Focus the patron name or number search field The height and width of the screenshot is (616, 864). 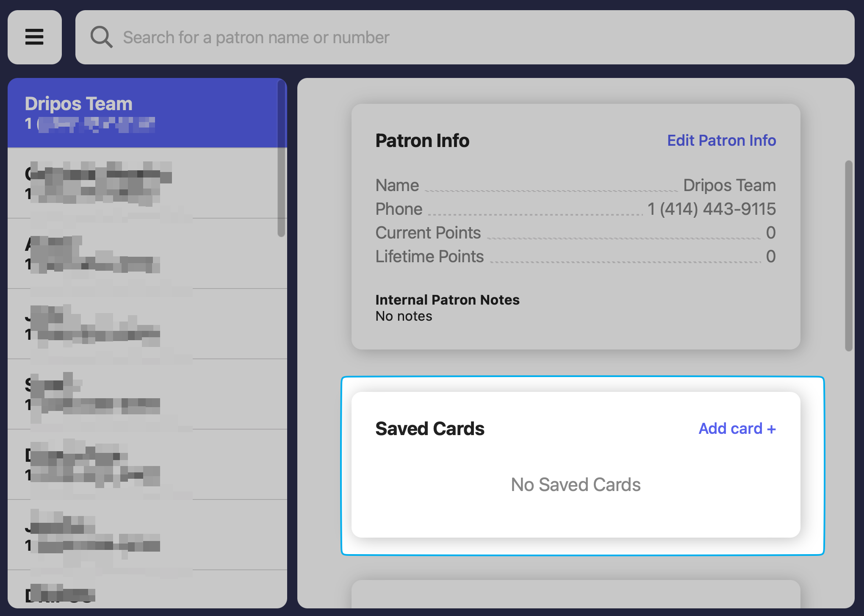[x=466, y=37]
